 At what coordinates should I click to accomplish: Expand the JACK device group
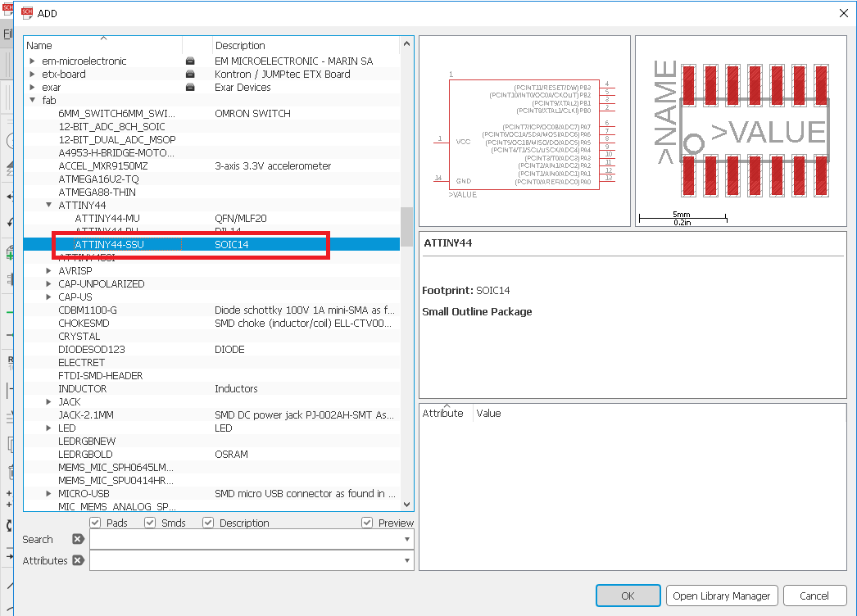48,401
